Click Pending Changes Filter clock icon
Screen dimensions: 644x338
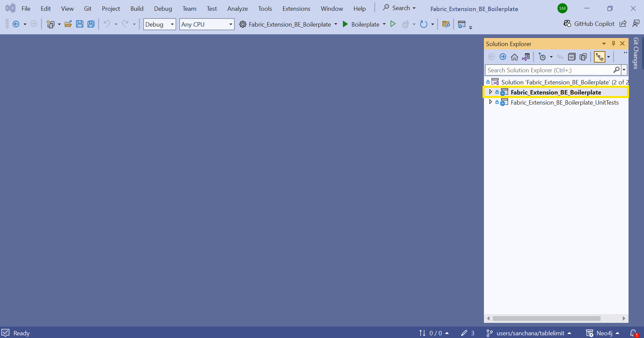542,57
